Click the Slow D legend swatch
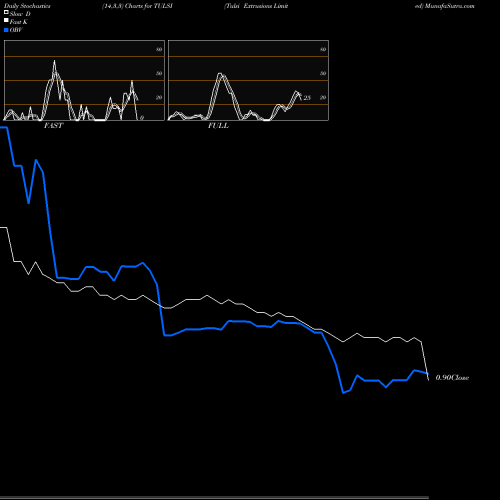Image resolution: width=500 pixels, height=500 pixels. click(x=6, y=12)
